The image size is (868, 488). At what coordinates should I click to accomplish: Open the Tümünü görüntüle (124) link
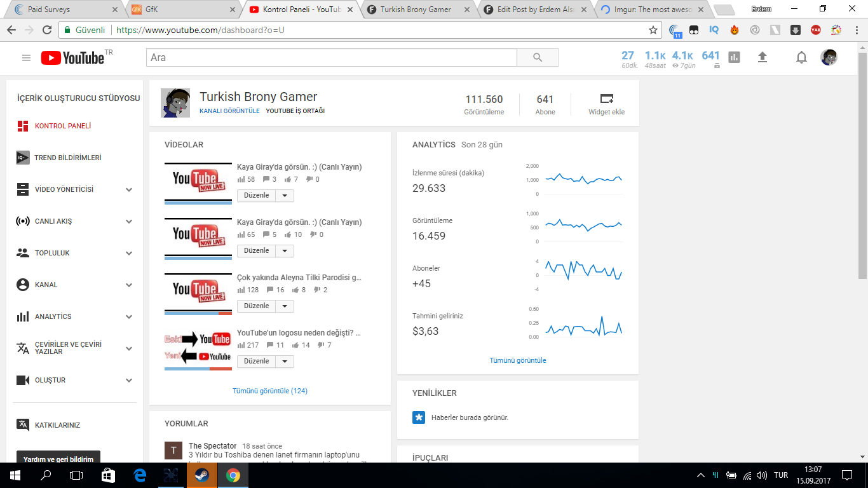(x=269, y=391)
